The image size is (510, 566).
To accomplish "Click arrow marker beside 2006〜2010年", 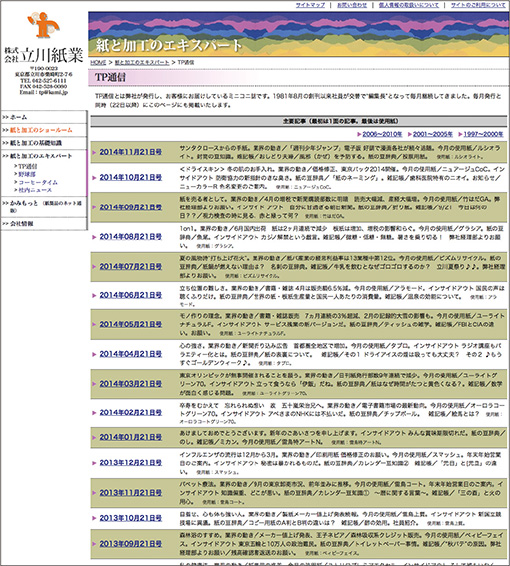I will [x=359, y=134].
